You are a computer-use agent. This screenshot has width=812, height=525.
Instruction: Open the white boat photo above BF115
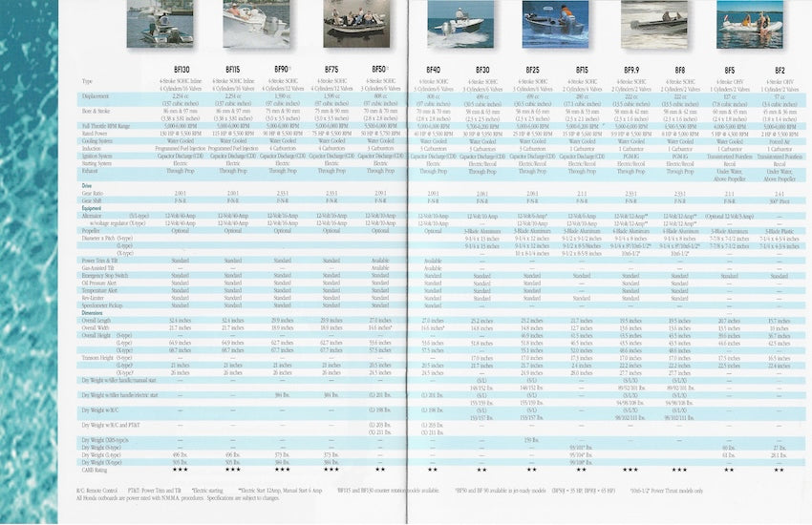click(x=256, y=24)
